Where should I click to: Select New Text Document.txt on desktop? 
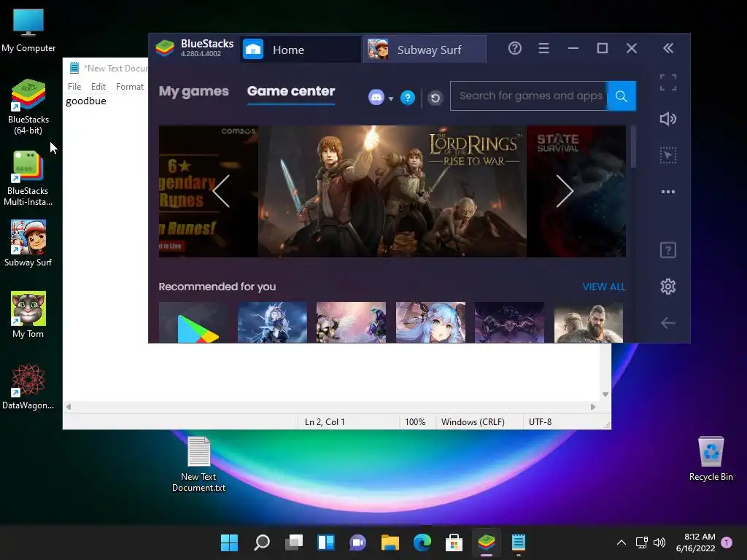click(198, 464)
